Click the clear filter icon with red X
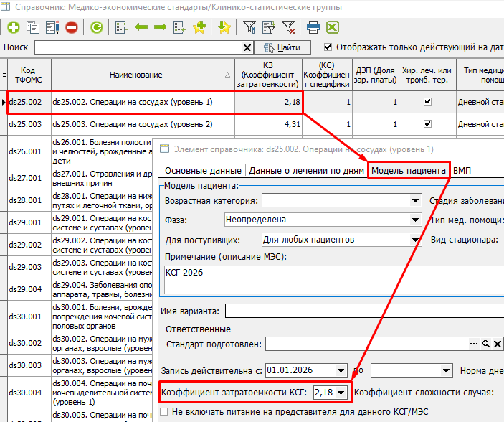 [x=288, y=28]
